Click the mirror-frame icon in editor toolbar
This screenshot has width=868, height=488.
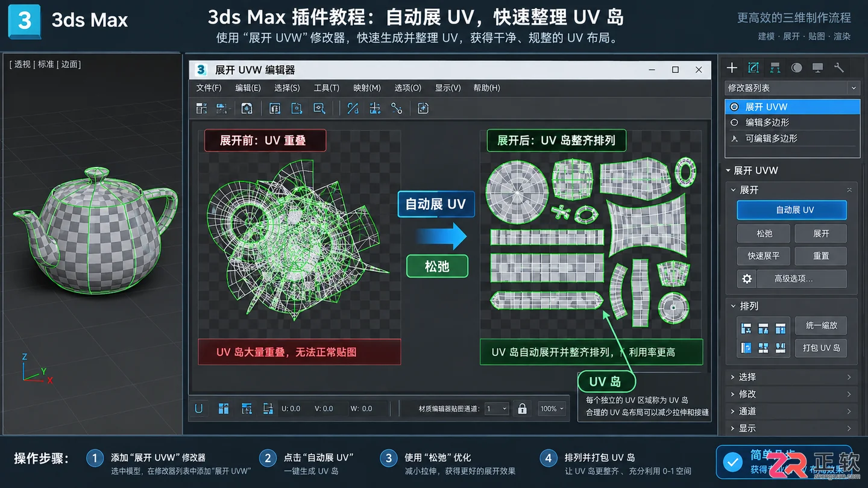275,108
